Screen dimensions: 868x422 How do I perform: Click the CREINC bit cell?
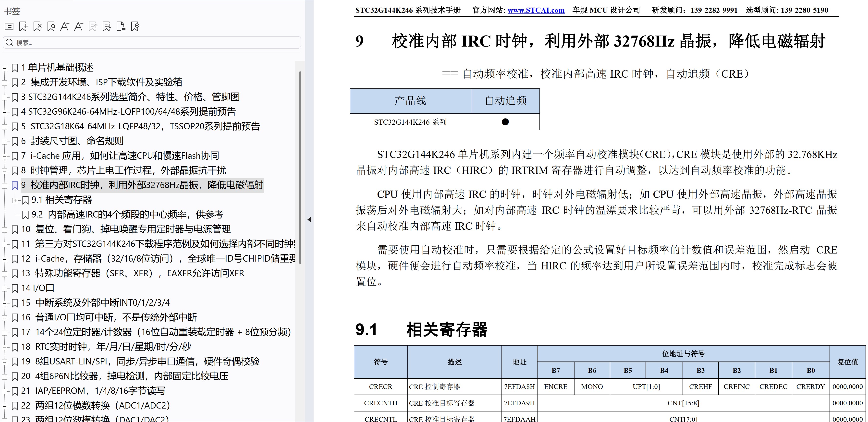tap(737, 387)
